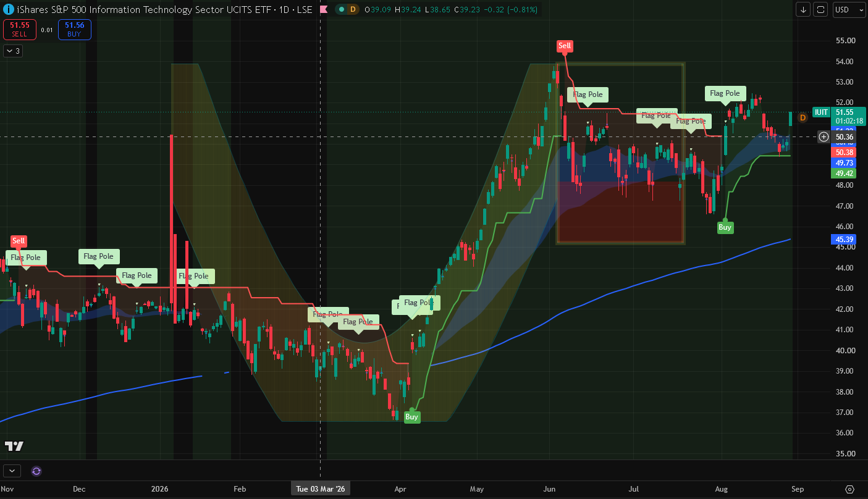The image size is (868, 499).
Task: Click the 0.01 spread value between Sell and Buy
Action: pos(47,30)
